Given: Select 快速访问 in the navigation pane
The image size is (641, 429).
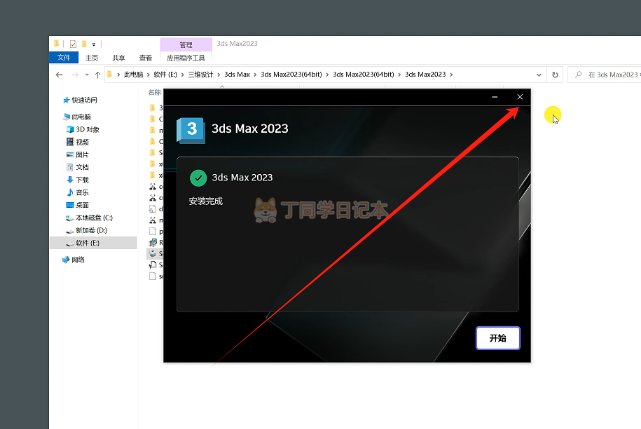Looking at the screenshot, I should coord(80,100).
